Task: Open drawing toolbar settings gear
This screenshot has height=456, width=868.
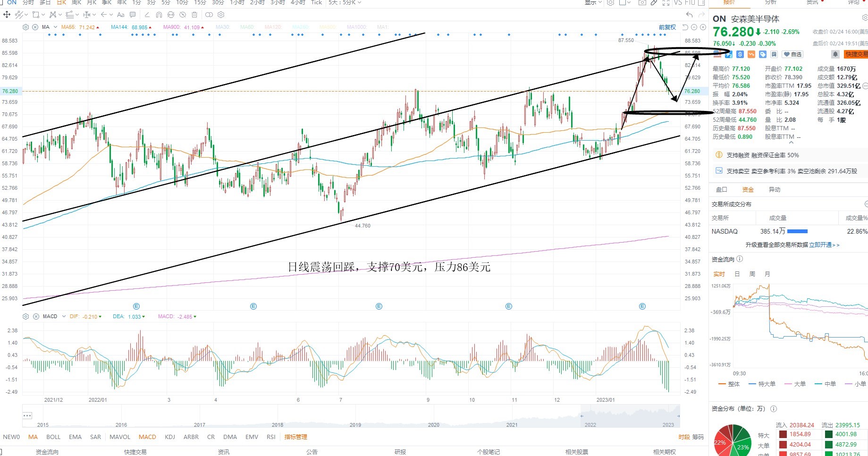Action: coord(221,15)
